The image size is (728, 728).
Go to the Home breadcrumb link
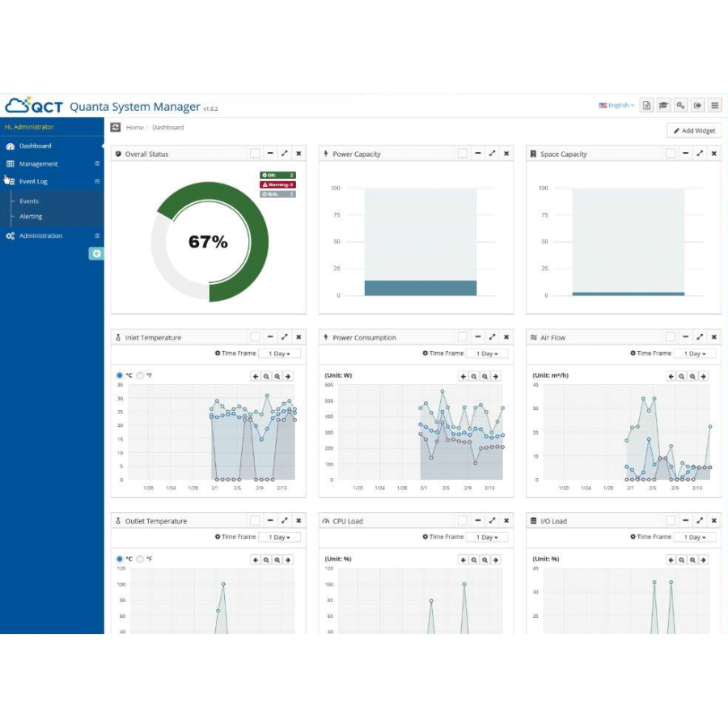click(134, 128)
